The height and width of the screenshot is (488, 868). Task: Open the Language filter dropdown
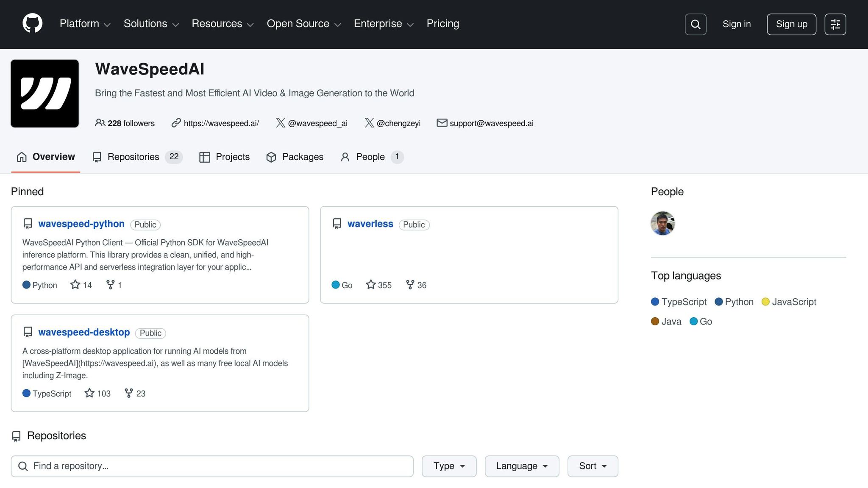[522, 466]
